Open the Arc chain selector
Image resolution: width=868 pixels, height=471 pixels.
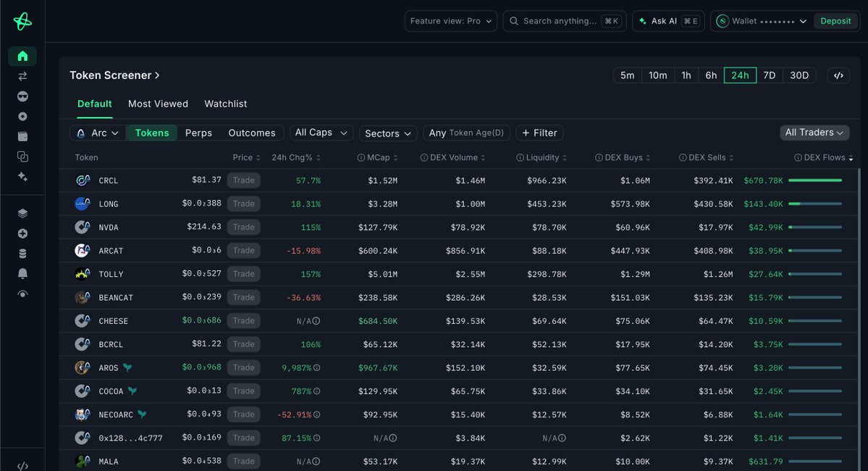coord(98,133)
